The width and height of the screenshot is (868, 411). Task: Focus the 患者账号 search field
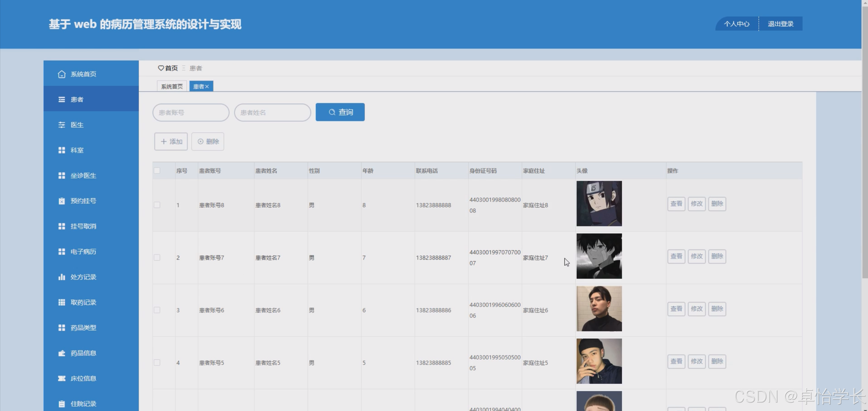coord(191,112)
